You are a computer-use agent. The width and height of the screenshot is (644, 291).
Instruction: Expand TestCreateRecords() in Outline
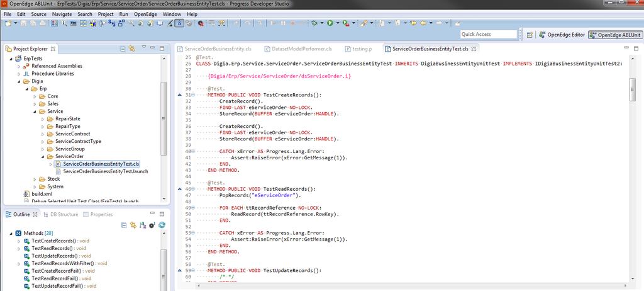click(x=19, y=241)
